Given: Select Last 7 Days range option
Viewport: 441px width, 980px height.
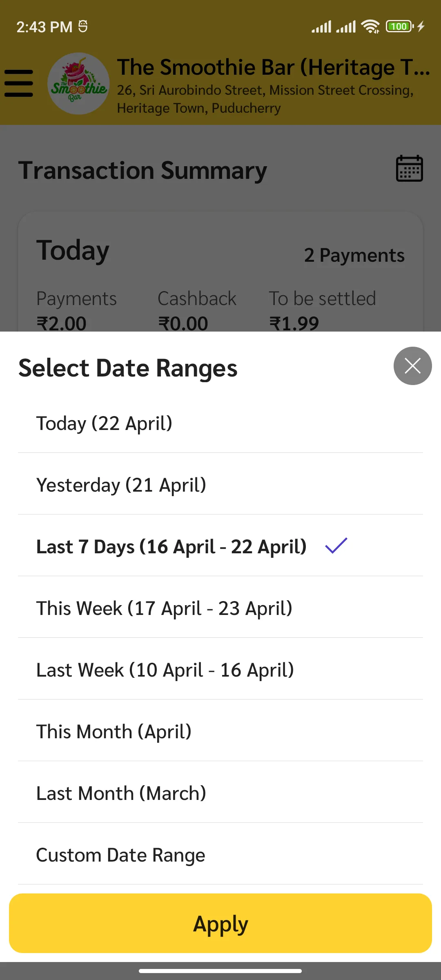Looking at the screenshot, I should point(220,546).
